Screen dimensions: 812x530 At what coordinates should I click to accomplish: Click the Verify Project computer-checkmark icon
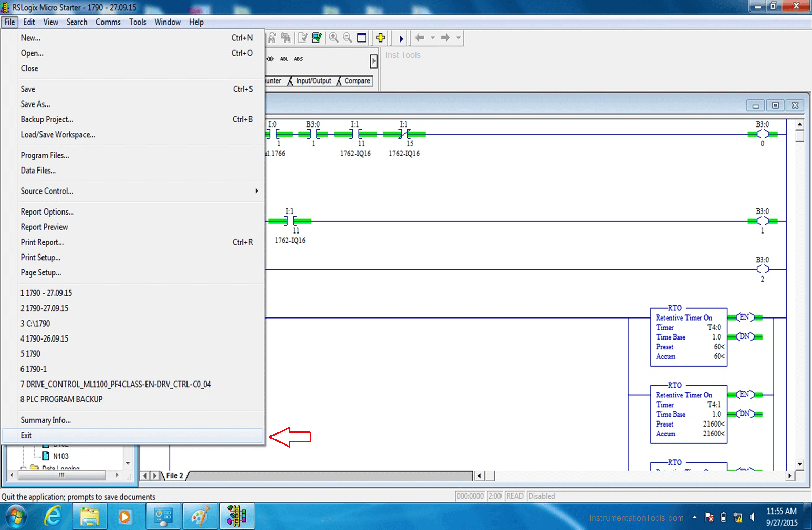(x=317, y=37)
